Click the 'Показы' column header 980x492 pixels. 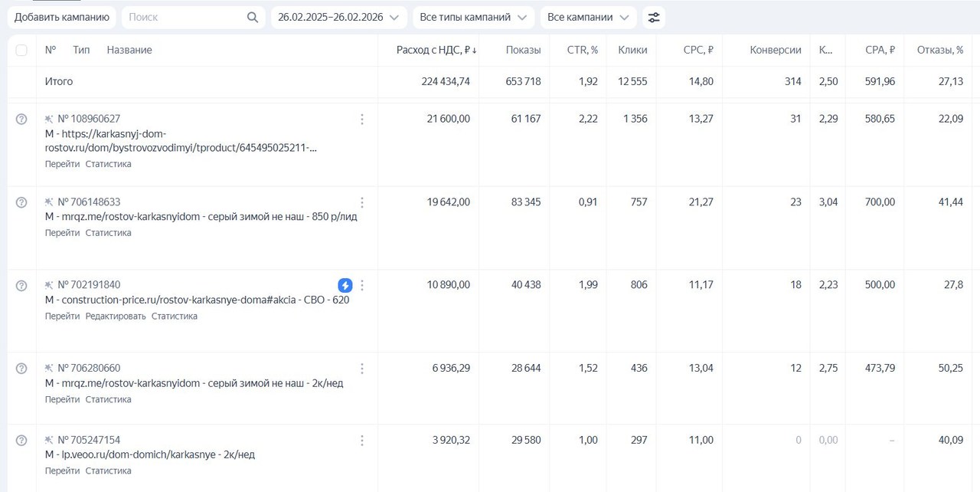pos(523,51)
